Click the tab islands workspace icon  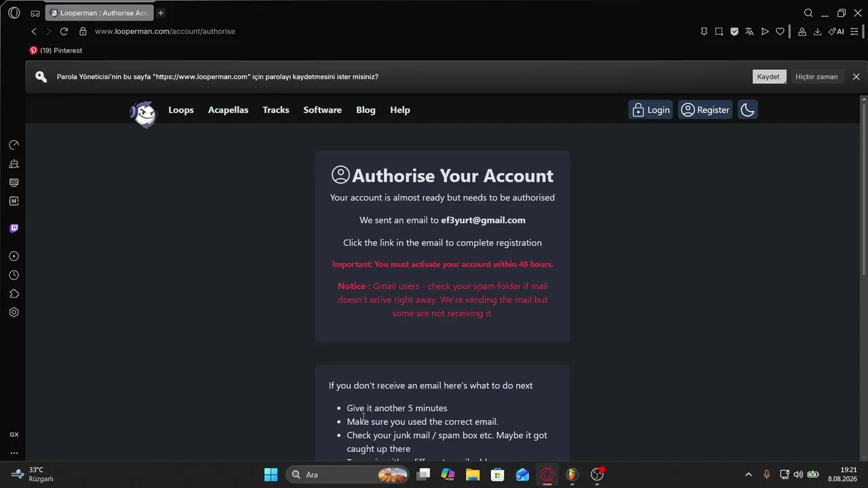35,13
